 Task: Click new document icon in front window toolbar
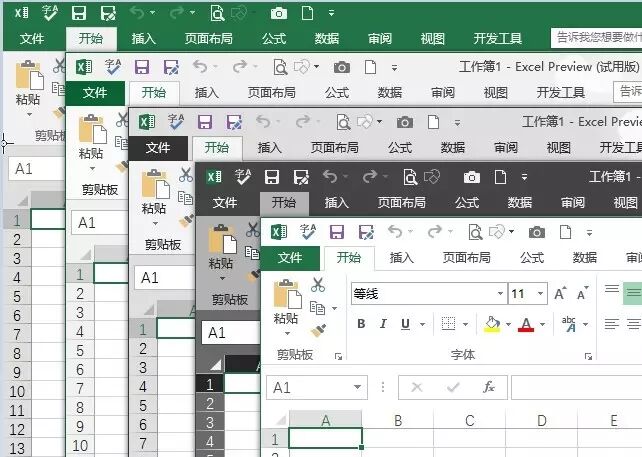(565, 232)
